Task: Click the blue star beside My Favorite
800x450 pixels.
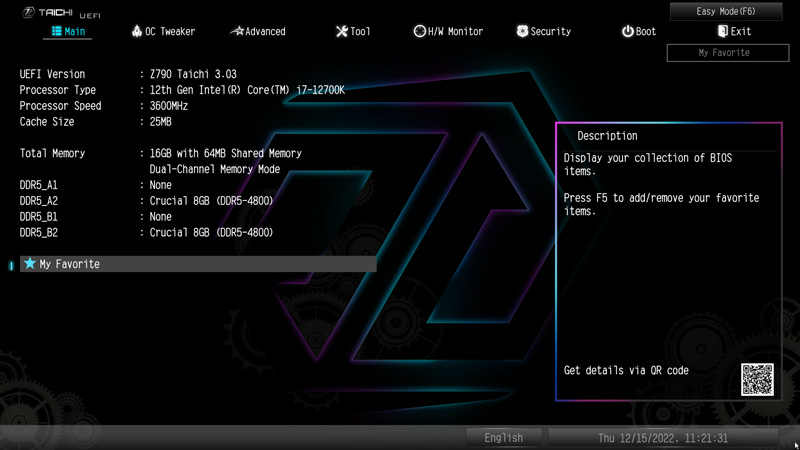Action: (x=30, y=263)
